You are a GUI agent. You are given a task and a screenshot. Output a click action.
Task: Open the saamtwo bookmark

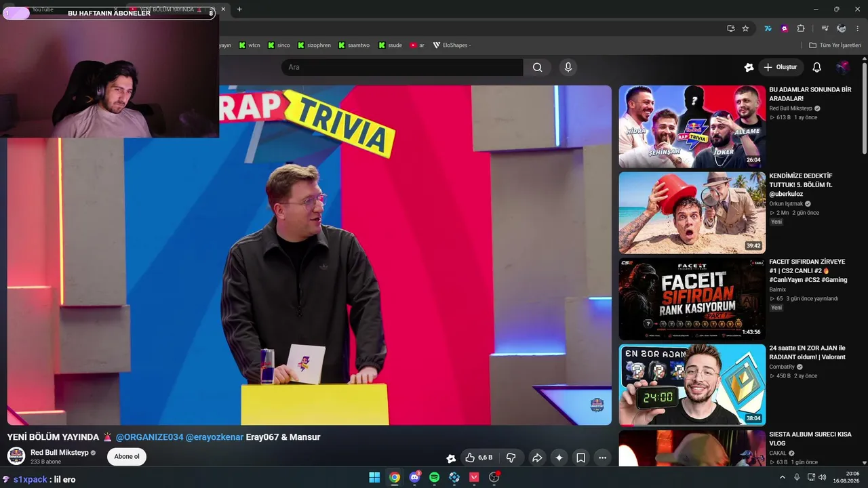354,45
